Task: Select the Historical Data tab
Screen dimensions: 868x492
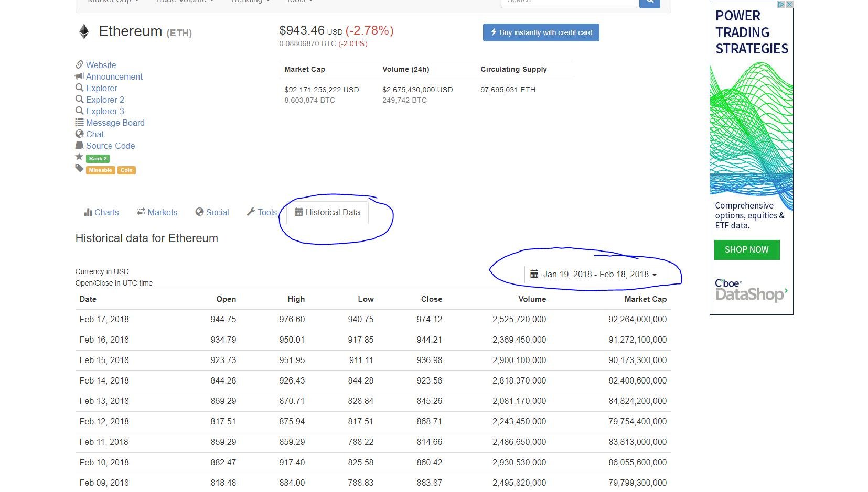Action: click(x=327, y=212)
